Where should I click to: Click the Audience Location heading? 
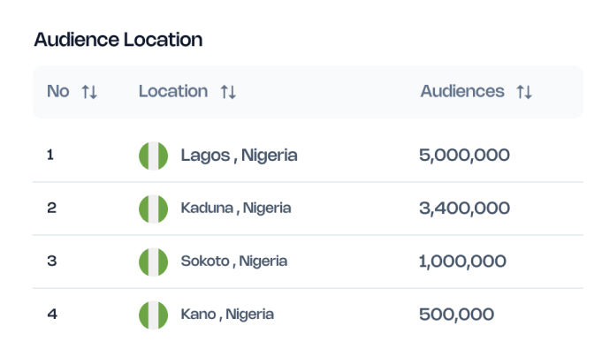point(118,40)
